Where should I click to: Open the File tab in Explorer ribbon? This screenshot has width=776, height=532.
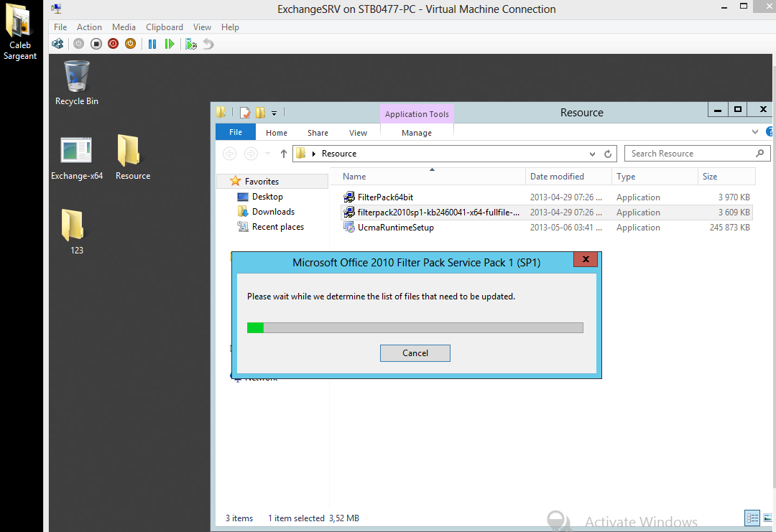point(236,132)
